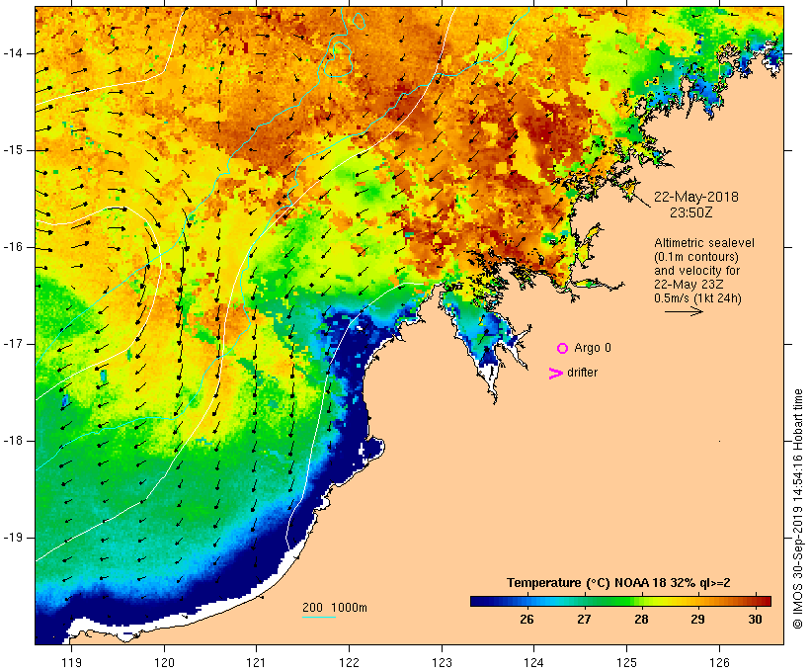Click the longitude axis label 122
This screenshot has width=810, height=672.
(x=349, y=663)
